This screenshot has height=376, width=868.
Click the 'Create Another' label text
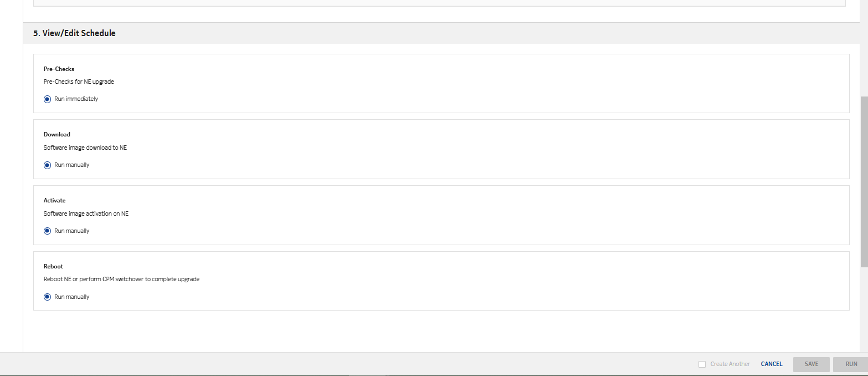pyautogui.click(x=730, y=364)
